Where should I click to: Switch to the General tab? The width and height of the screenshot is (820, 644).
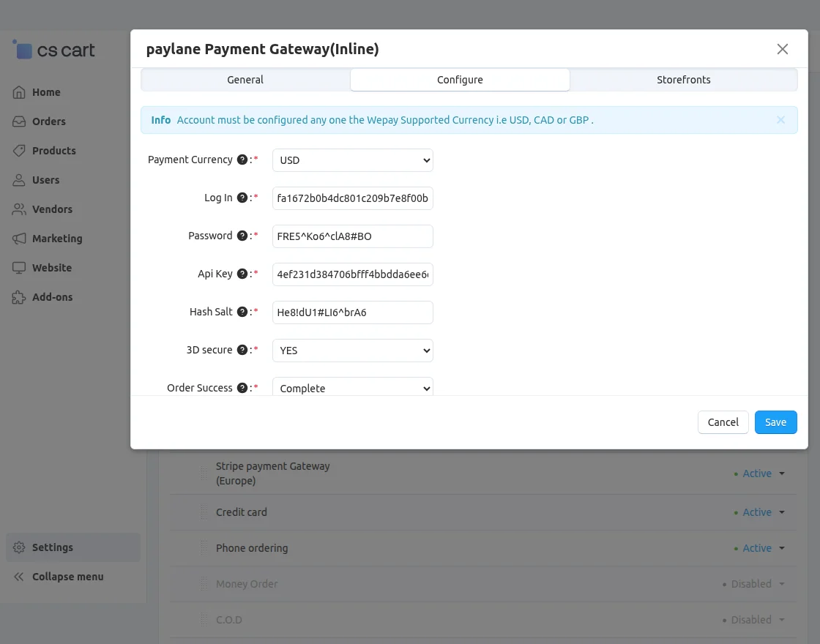[x=245, y=80]
